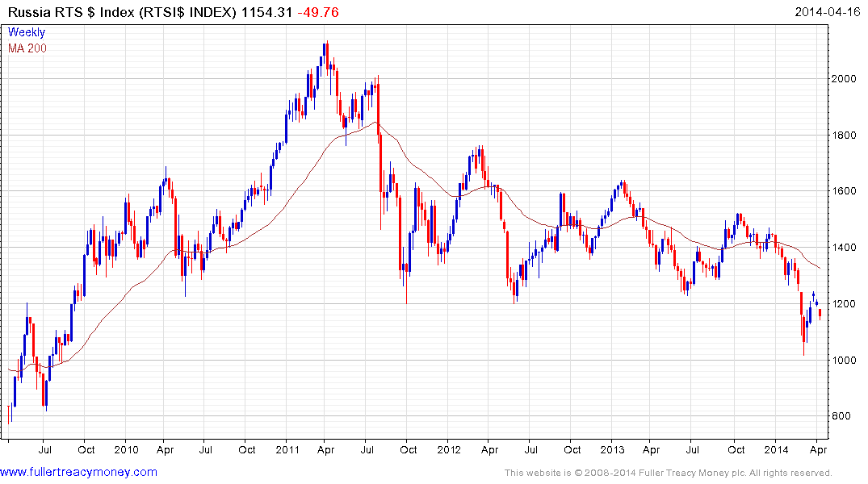Click the 2000 price axis label
The height and width of the screenshot is (484, 868).
tap(845, 79)
